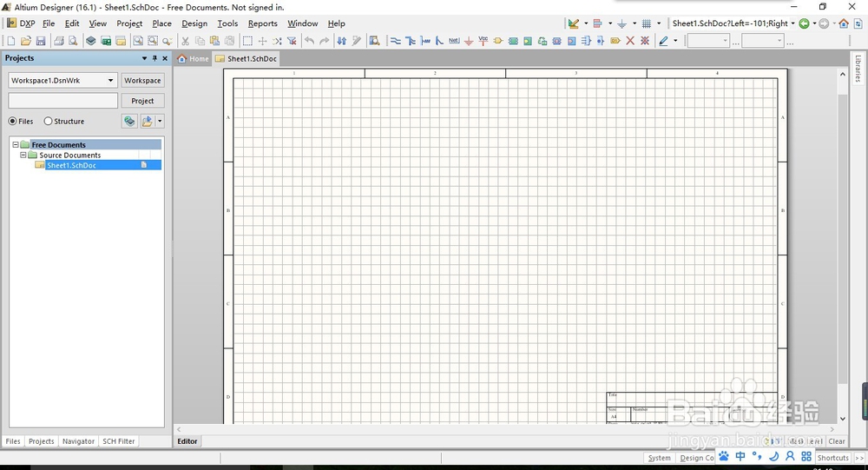
Task: Collapse the Source Documents folder
Action: point(23,156)
